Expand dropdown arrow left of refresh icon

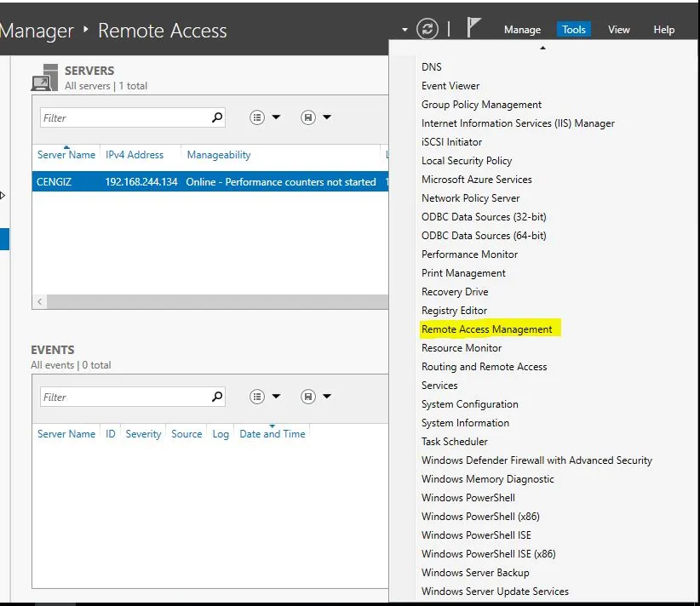click(x=405, y=30)
